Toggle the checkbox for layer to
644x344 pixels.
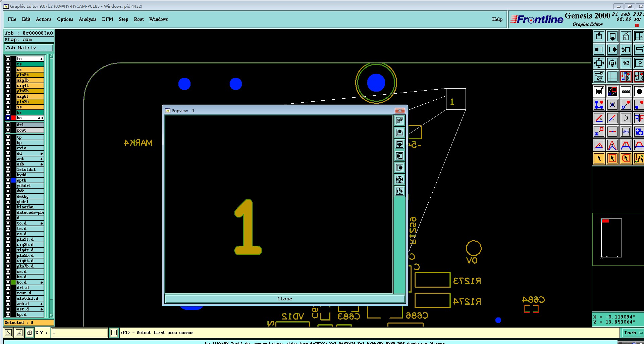[x=8, y=59]
